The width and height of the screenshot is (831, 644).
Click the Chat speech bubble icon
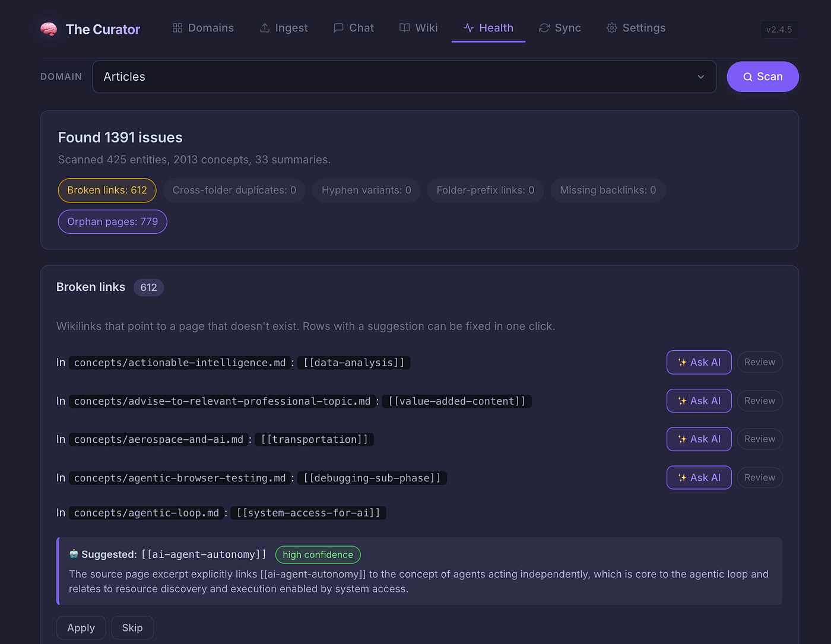coord(339,28)
